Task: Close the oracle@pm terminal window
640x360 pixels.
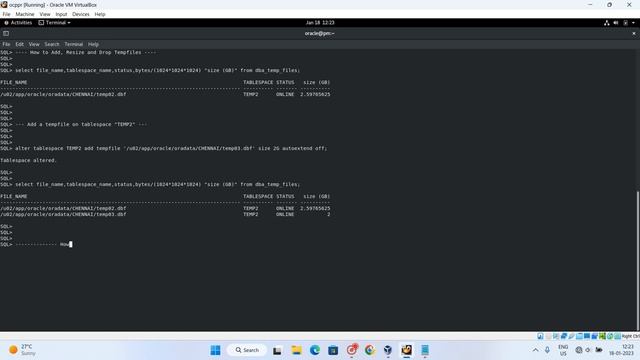Action: click(x=634, y=33)
